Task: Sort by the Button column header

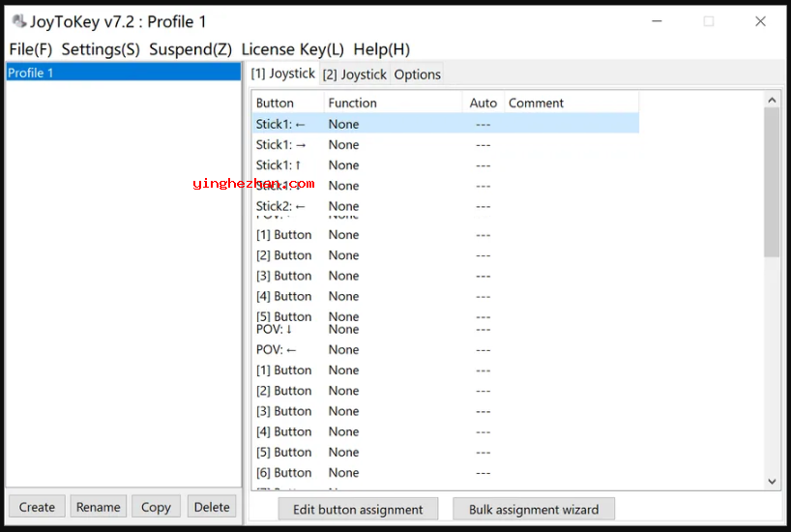Action: (x=287, y=103)
